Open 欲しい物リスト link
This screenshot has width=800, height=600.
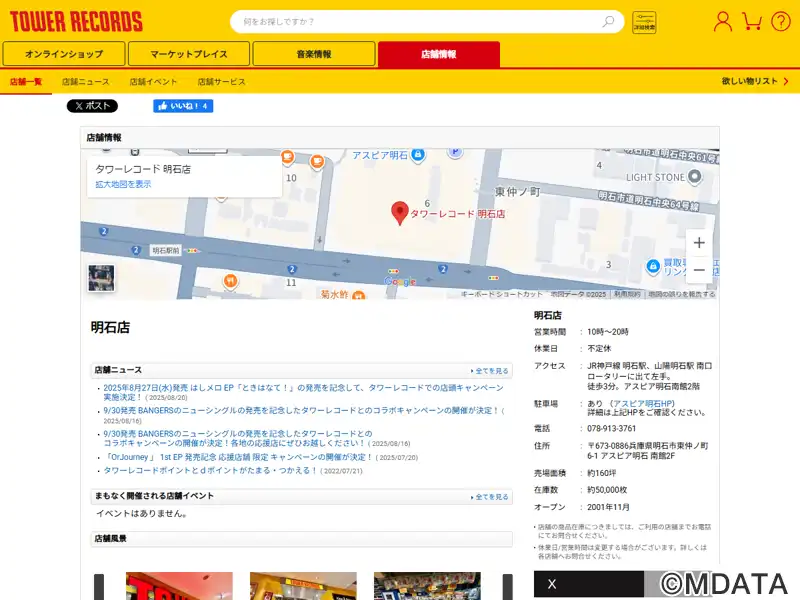tap(755, 81)
